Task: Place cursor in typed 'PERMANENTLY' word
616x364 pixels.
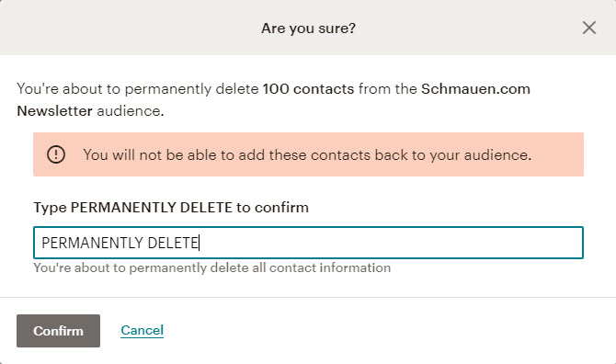Action: (x=92, y=243)
